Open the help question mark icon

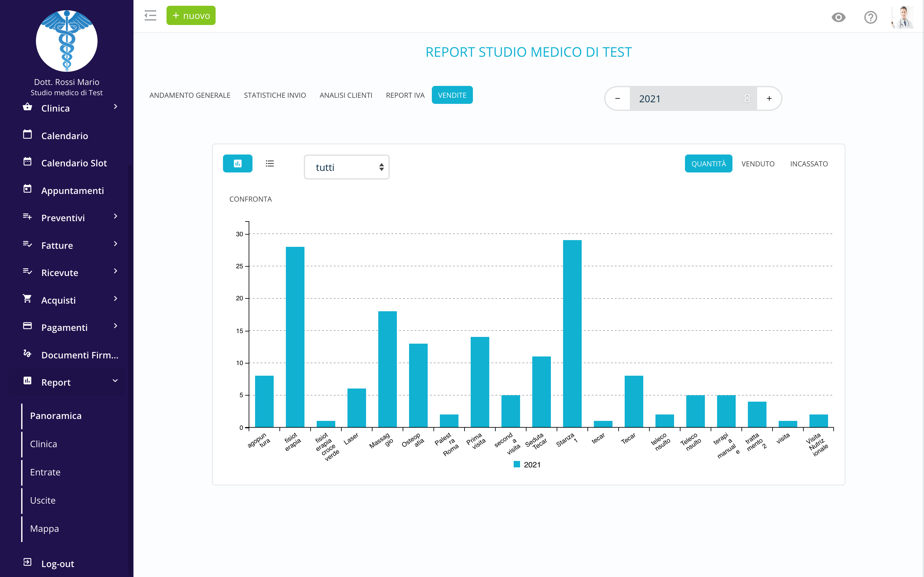[870, 17]
